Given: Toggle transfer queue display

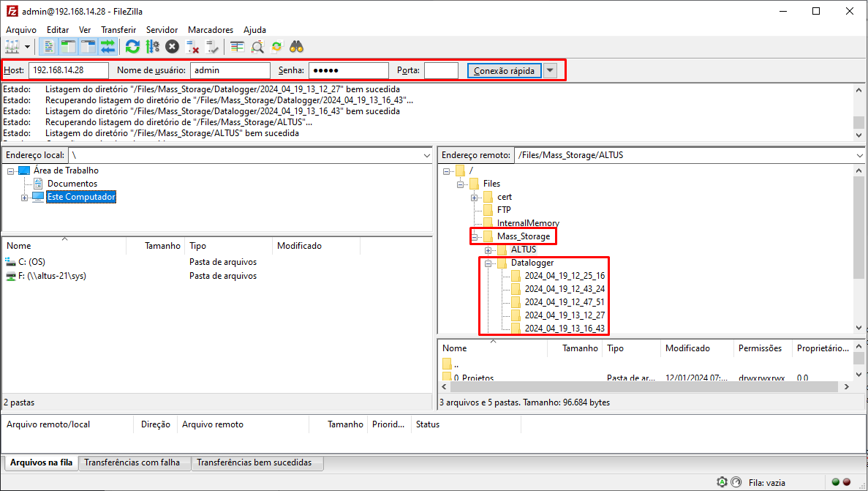Looking at the screenshot, I should tap(108, 47).
